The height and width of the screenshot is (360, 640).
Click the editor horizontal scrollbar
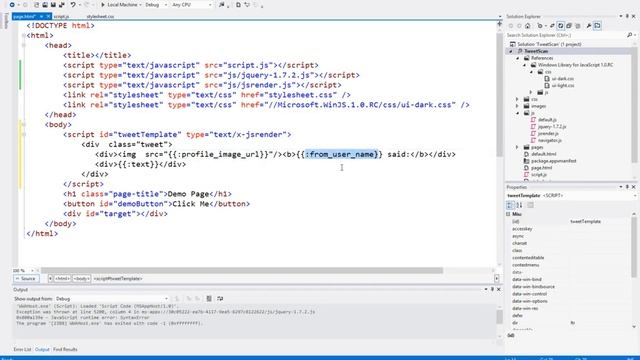pyautogui.click(x=242, y=271)
